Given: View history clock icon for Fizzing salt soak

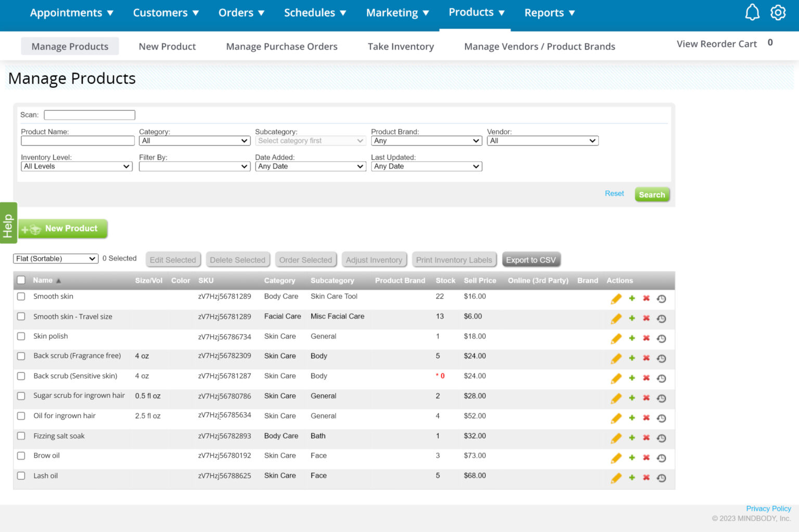Looking at the screenshot, I should (x=661, y=438).
